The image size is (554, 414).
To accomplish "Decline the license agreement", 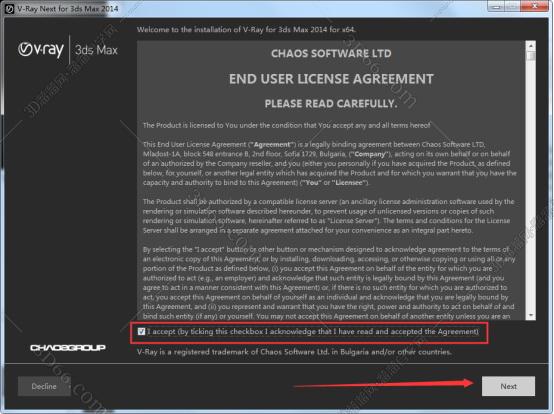I will tap(44, 386).
